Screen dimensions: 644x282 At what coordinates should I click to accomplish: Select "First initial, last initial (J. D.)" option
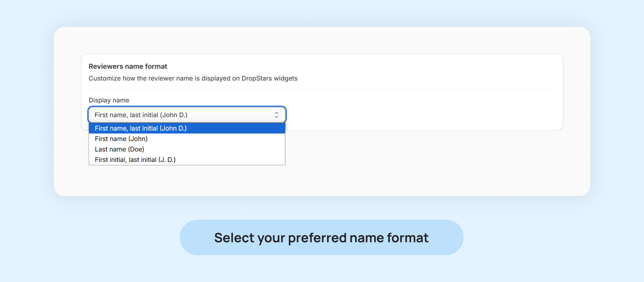pos(135,160)
